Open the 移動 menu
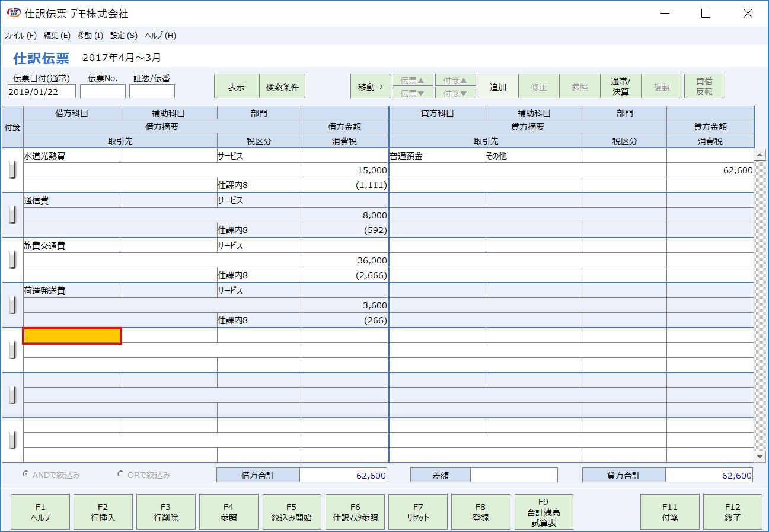769x532 pixels. point(88,35)
